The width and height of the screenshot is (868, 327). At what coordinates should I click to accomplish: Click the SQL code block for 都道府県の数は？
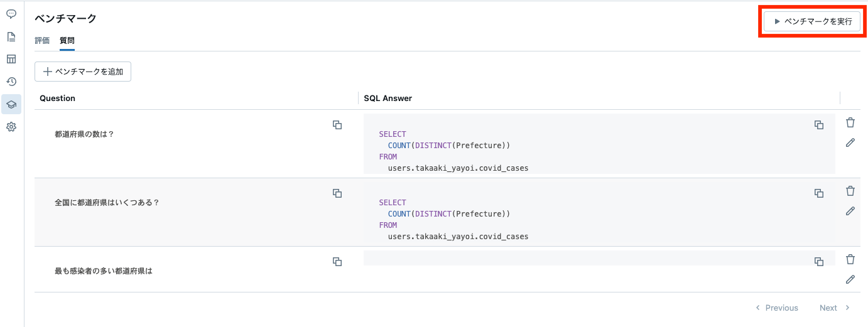599,144
